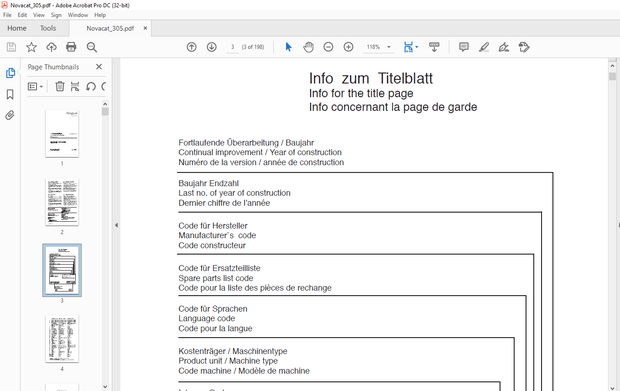Go to previous page arrow
Viewport: 620px width, 391px height.
click(x=191, y=47)
